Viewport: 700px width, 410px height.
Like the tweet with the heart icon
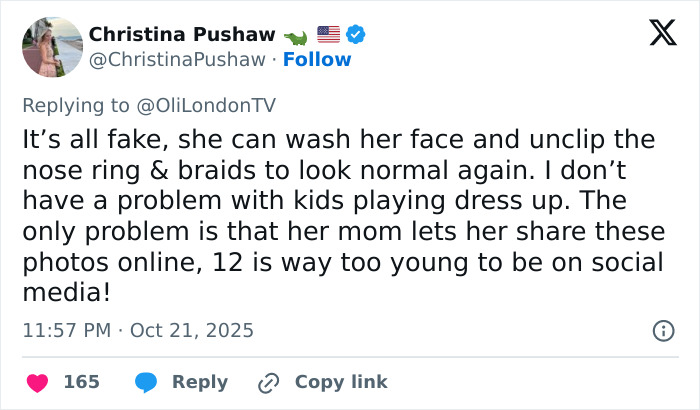click(x=37, y=382)
